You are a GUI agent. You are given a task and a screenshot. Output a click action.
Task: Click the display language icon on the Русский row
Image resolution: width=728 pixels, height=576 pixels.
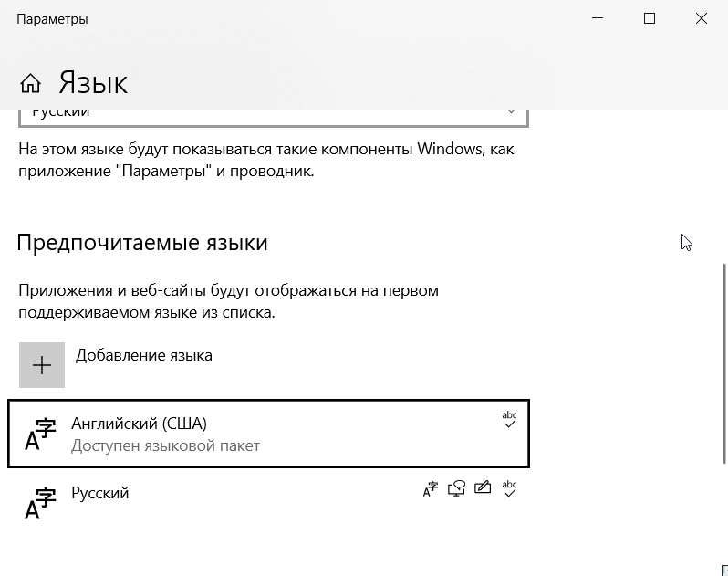pyautogui.click(x=431, y=488)
